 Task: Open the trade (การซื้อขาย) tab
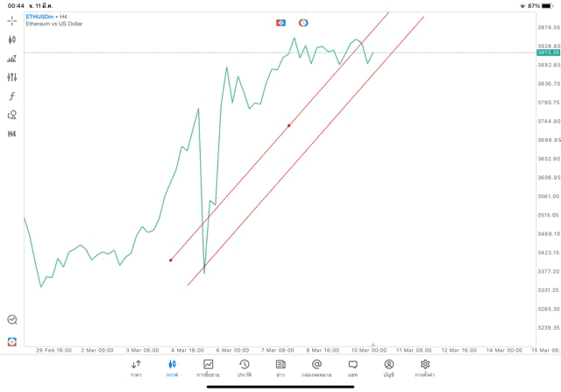pos(208,368)
